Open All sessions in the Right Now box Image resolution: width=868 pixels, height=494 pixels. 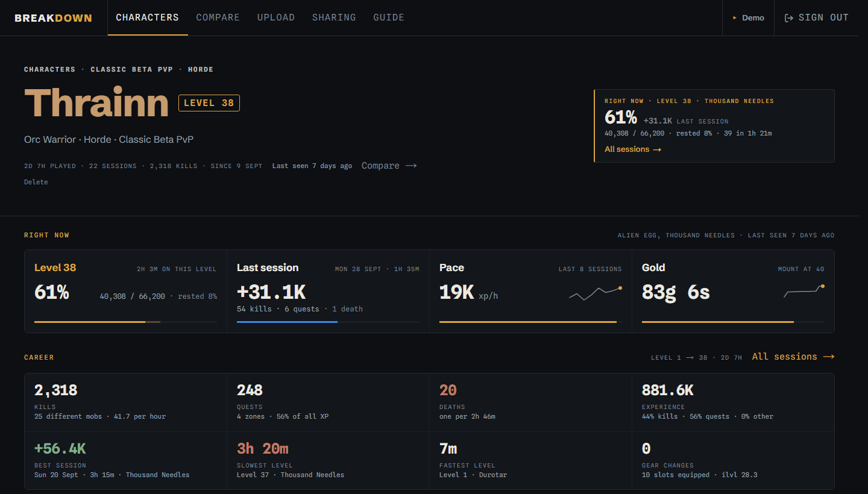pos(633,149)
